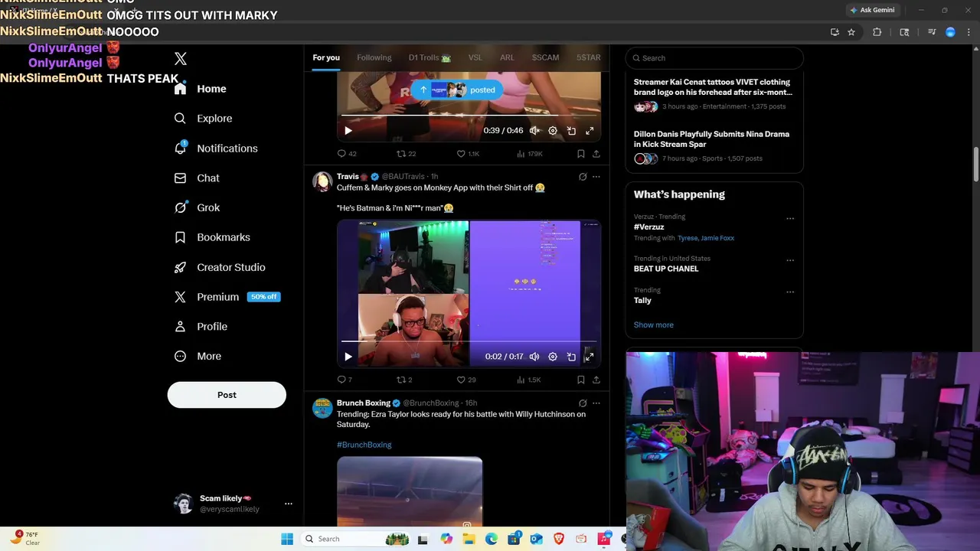
Task: Open options for Tally trend
Action: click(790, 292)
